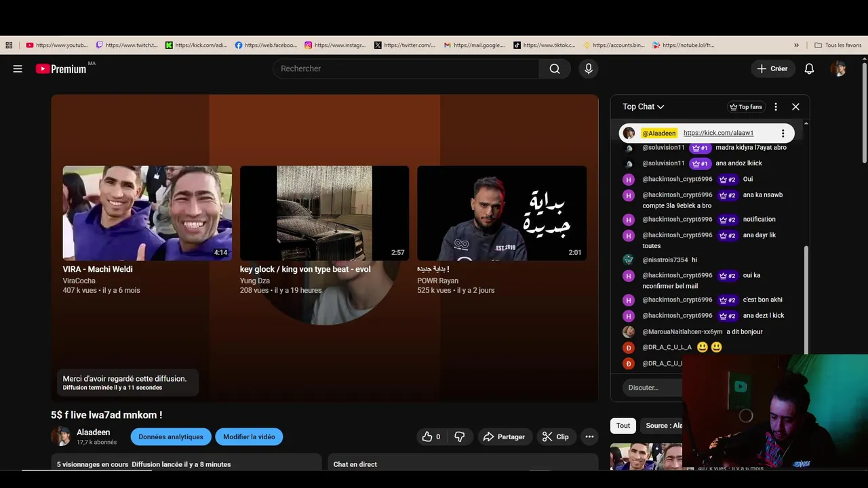The height and width of the screenshot is (488, 868).
Task: Open pinned message kebab menu
Action: (783, 134)
